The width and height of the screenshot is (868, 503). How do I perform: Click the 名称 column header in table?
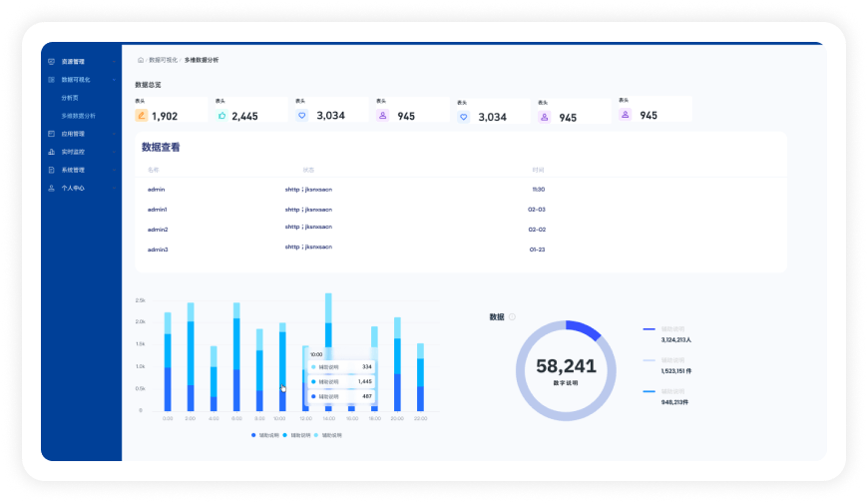coord(154,170)
